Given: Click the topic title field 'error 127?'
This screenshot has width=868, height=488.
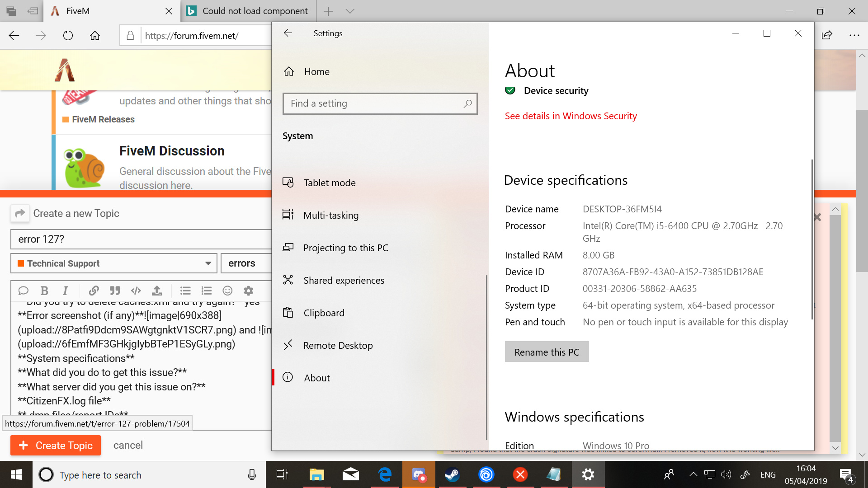Looking at the screenshot, I should [x=141, y=239].
